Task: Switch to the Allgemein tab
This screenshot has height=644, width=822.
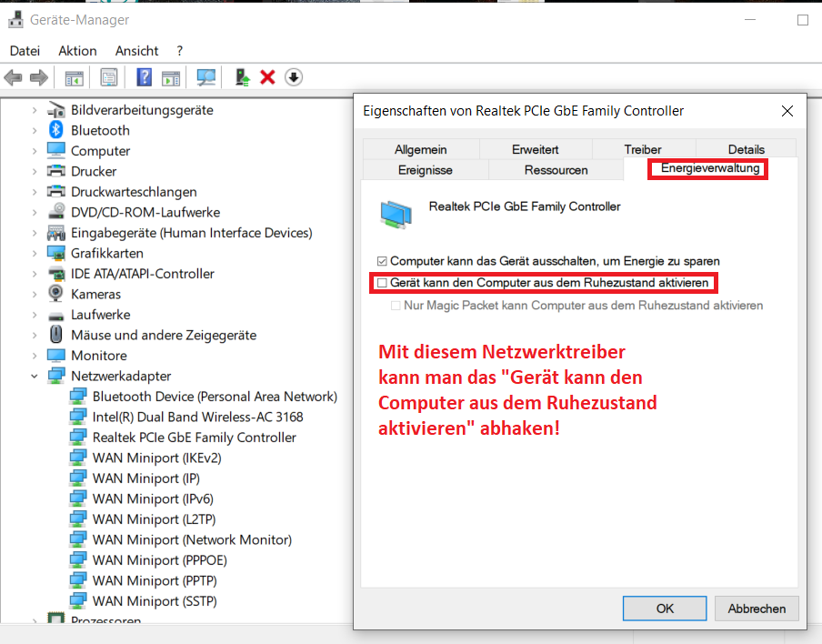Action: (x=421, y=149)
